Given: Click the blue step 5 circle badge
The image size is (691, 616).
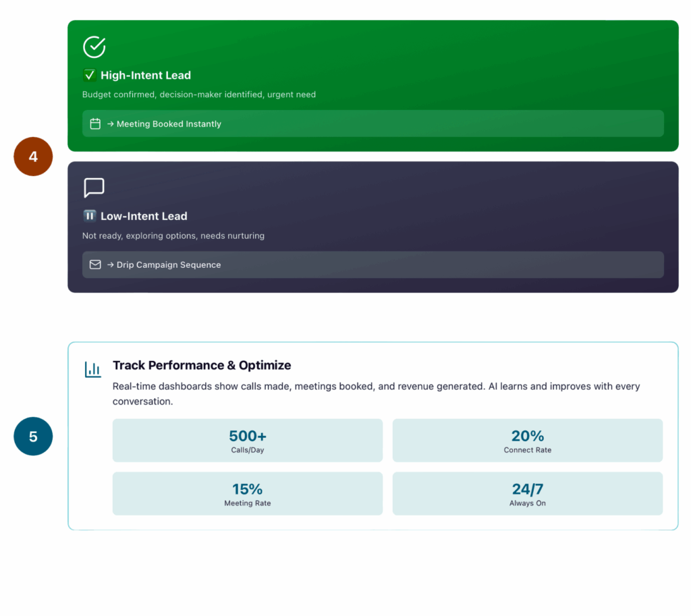Looking at the screenshot, I should pyautogui.click(x=33, y=437).
